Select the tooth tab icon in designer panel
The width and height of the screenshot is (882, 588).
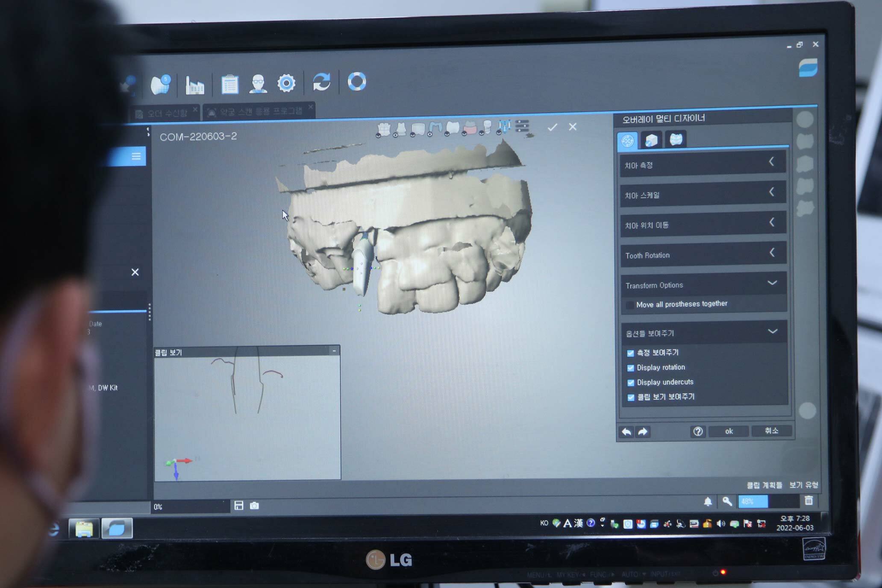click(x=676, y=140)
